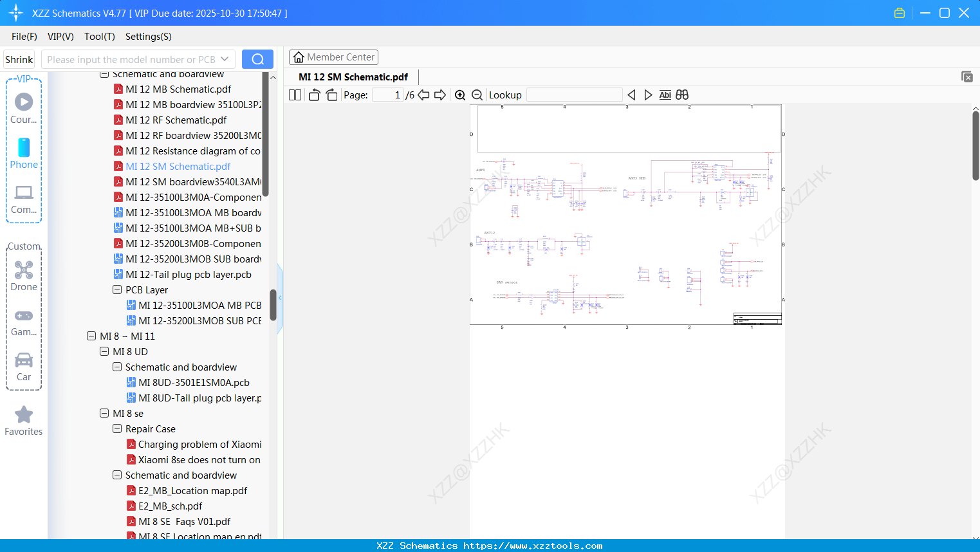Viewport: 980px width, 552px height.
Task: Click the blue search magnifier button
Action: click(257, 59)
